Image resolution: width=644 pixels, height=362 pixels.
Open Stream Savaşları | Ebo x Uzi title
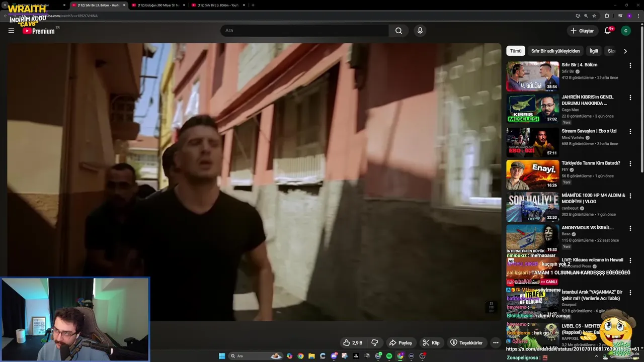pyautogui.click(x=589, y=131)
